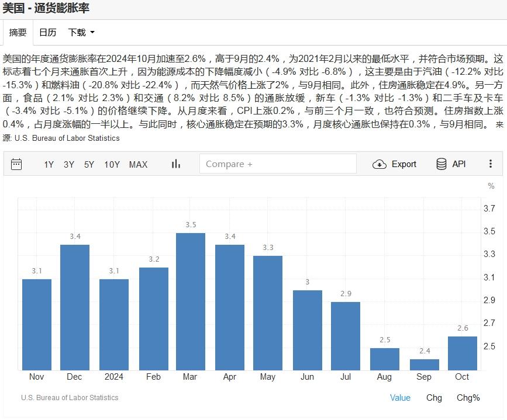The height and width of the screenshot is (420, 507).
Task: Click the Compare + input field
Action: 278,164
